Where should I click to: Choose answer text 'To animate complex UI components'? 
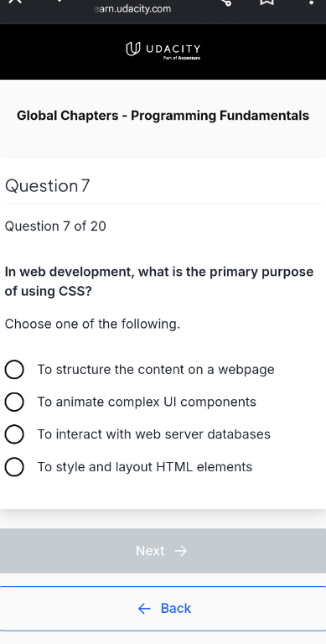point(147,402)
